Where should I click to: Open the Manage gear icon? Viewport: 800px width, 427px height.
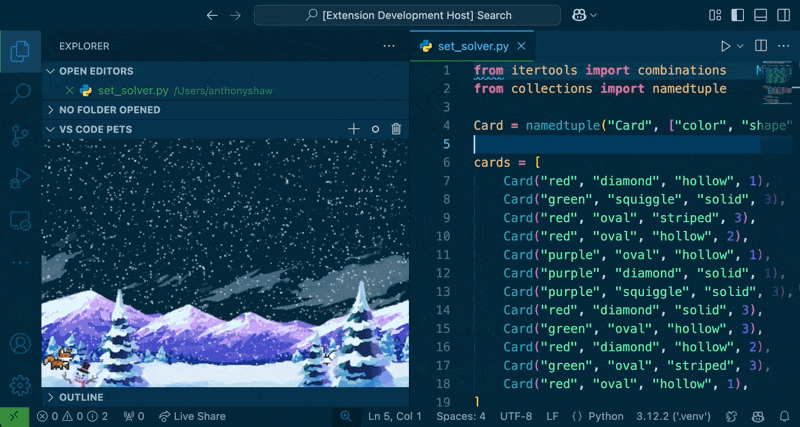click(x=20, y=386)
